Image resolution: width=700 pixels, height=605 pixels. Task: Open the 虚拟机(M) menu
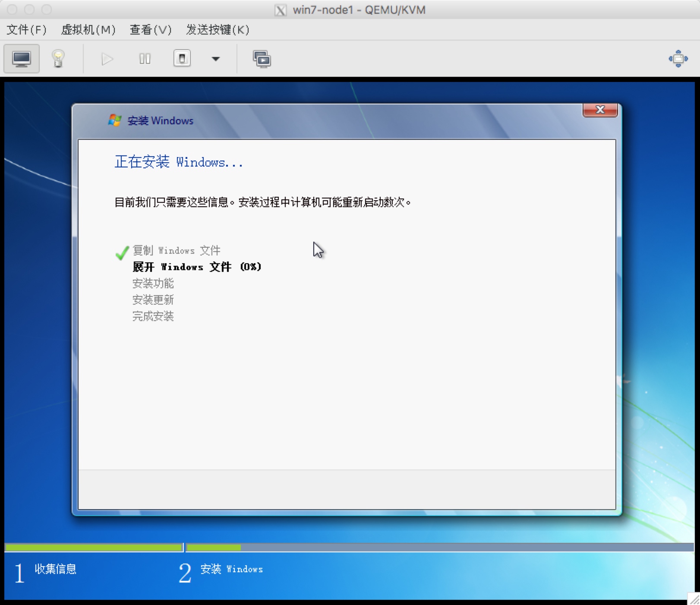pyautogui.click(x=88, y=30)
